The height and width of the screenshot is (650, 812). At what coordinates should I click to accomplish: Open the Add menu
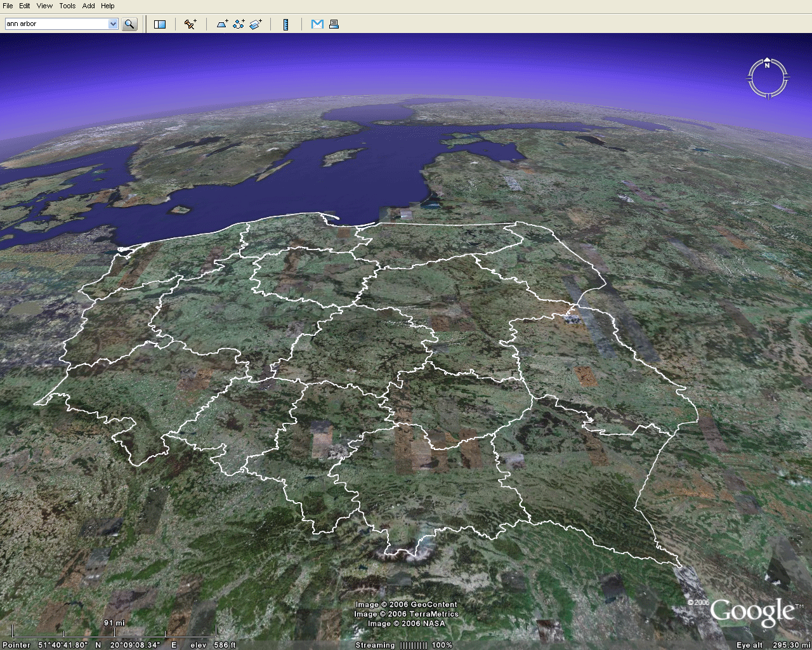point(89,6)
